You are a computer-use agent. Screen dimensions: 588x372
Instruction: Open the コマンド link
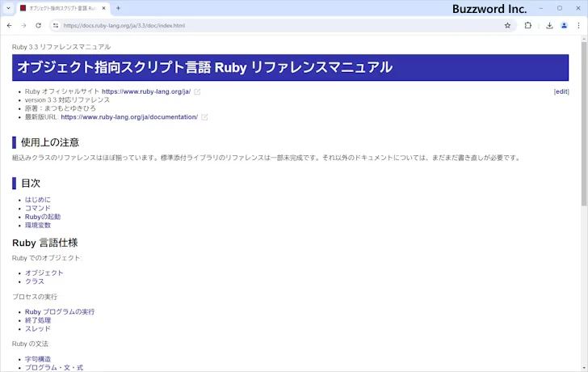(37, 209)
